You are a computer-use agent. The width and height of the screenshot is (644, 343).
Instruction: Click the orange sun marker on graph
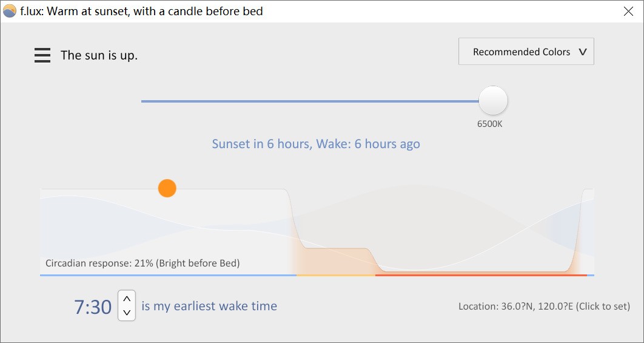click(x=167, y=188)
